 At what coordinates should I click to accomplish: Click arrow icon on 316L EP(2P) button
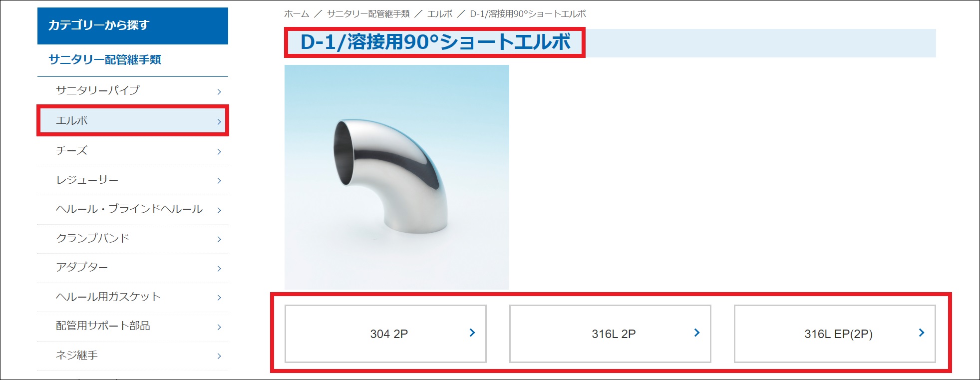pos(922,333)
